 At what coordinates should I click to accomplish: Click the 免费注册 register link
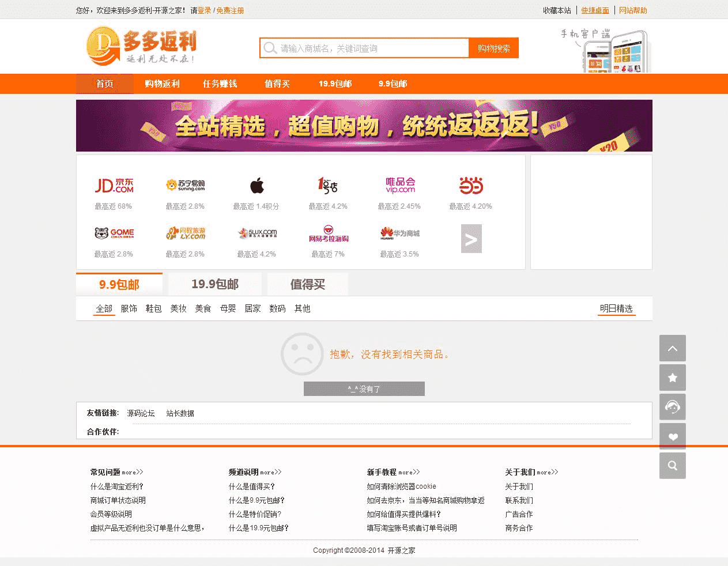[x=230, y=10]
